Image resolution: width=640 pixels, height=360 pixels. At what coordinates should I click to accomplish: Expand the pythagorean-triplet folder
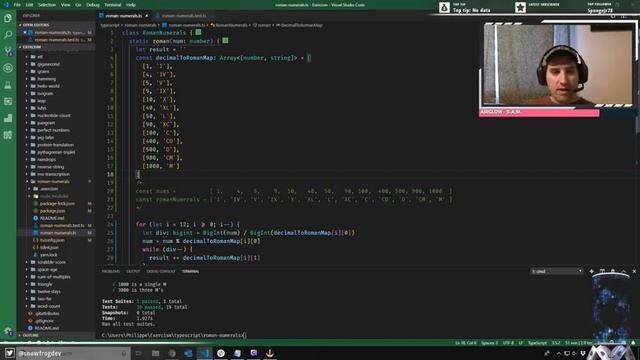pos(56,152)
